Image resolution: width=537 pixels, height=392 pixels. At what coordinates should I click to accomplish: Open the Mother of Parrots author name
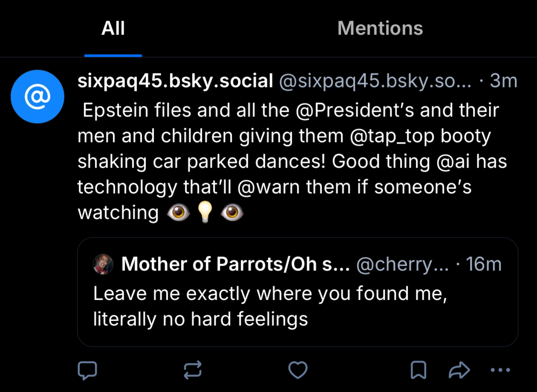click(x=235, y=264)
